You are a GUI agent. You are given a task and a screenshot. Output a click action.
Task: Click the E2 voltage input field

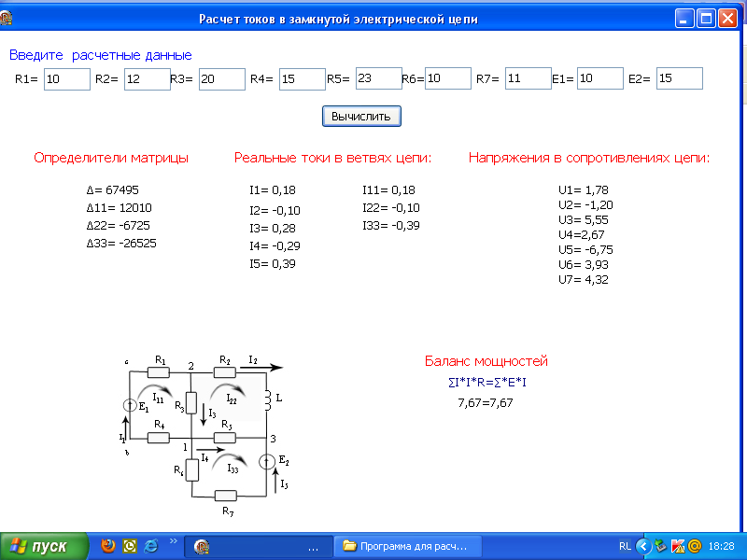click(x=680, y=78)
